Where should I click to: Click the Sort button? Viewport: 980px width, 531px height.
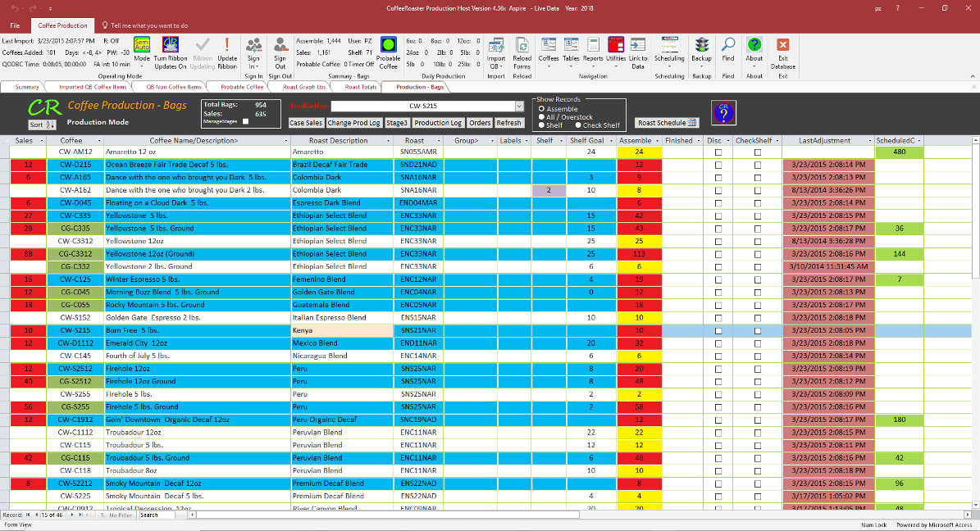42,125
